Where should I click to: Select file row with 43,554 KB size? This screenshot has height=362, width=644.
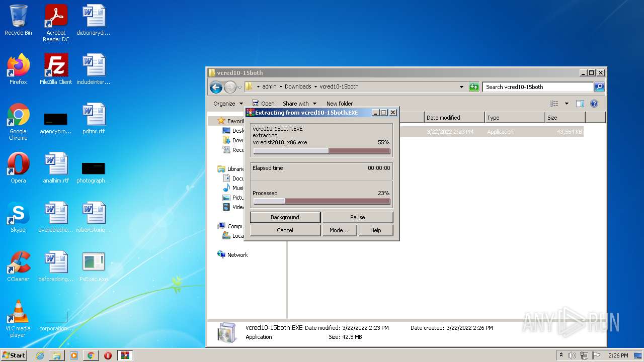pyautogui.click(x=491, y=132)
